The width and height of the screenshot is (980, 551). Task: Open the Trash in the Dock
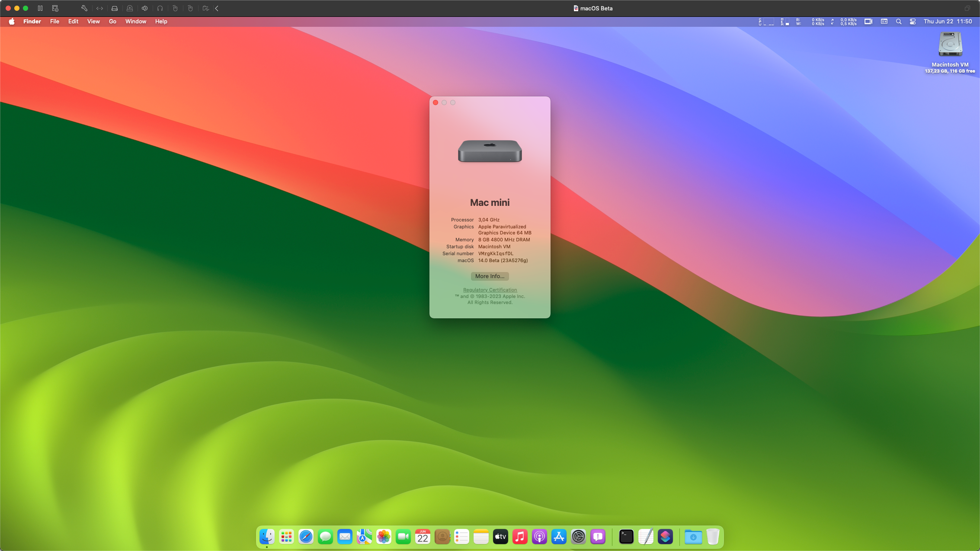pyautogui.click(x=713, y=537)
